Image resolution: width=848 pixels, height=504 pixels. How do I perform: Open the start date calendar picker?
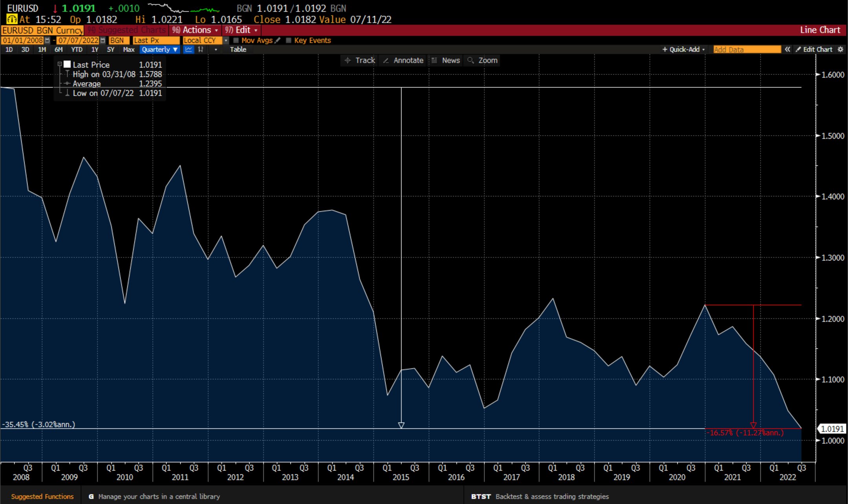pos(48,40)
